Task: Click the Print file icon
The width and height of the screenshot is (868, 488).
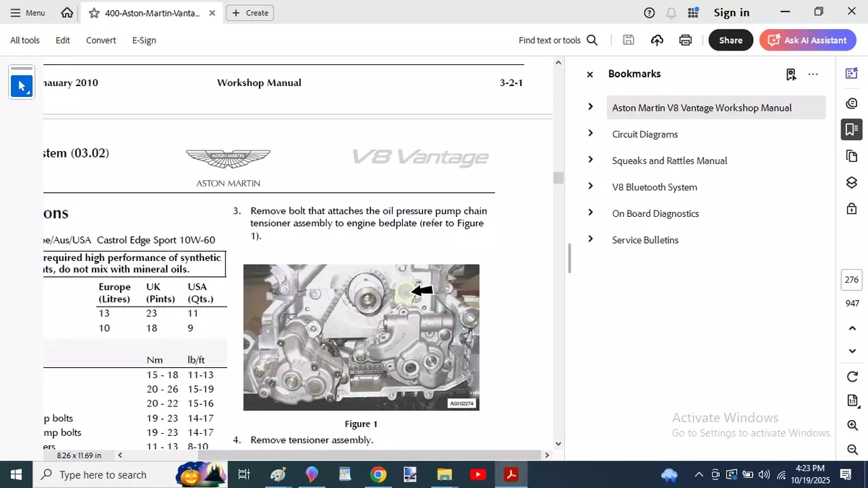Action: pos(685,40)
